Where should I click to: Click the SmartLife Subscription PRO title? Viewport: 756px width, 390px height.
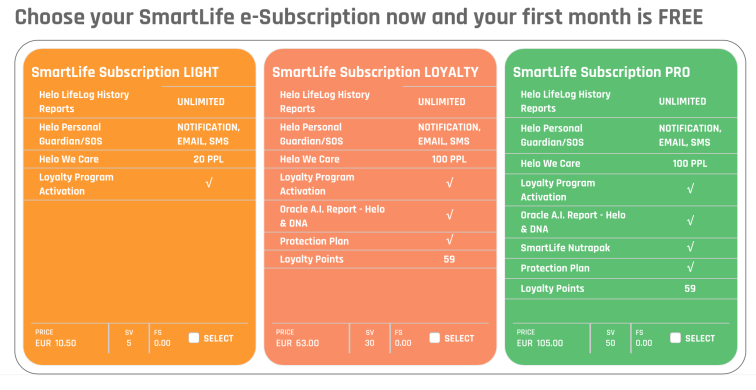click(601, 72)
